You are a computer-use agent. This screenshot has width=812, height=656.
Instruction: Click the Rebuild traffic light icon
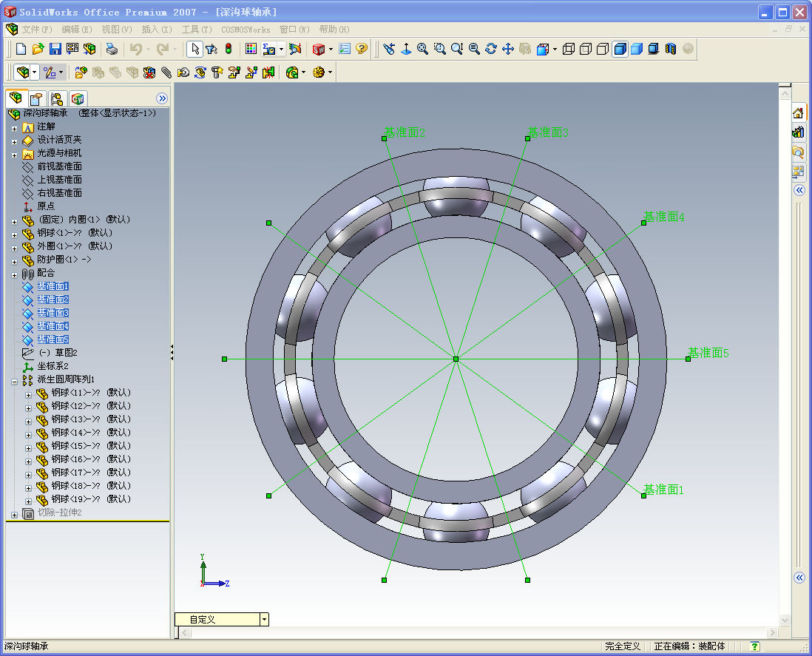229,49
